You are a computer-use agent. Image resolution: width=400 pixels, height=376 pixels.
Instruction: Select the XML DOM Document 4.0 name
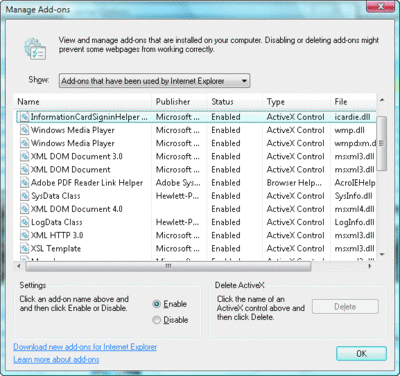click(x=77, y=209)
